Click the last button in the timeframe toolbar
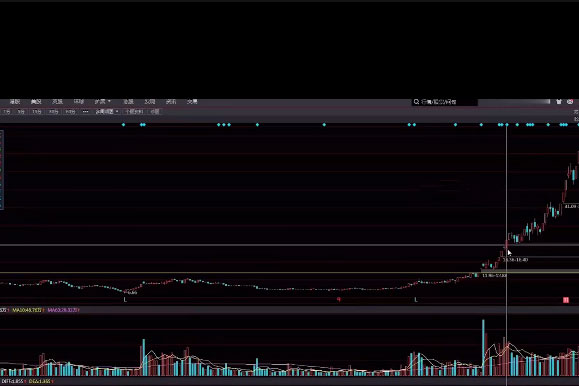579x386 pixels. (155, 112)
